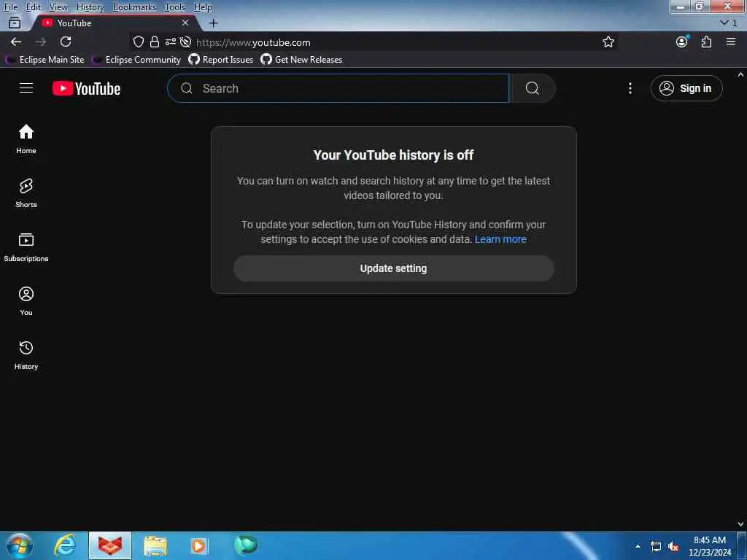Open Report Issues bookmark

221,60
